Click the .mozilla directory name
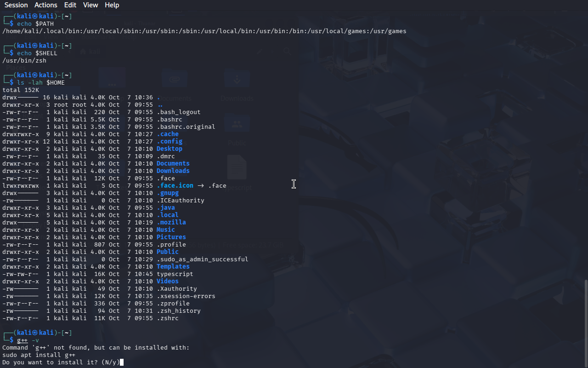Screen dimensions: 588x368 pos(171,223)
